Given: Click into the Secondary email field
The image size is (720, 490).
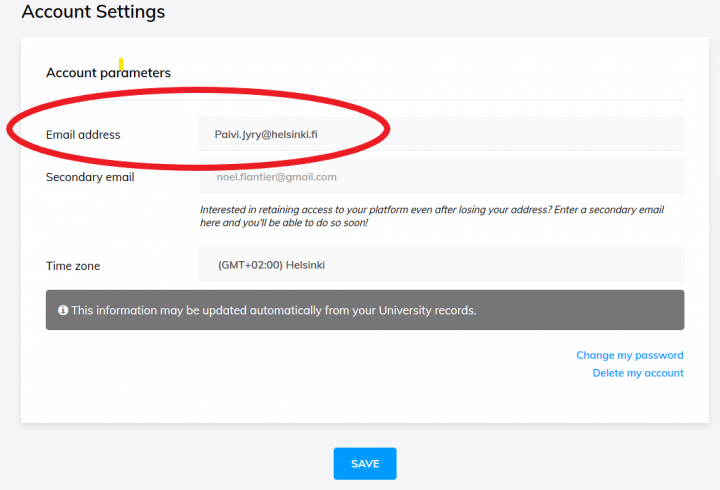Looking at the screenshot, I should (442, 176).
